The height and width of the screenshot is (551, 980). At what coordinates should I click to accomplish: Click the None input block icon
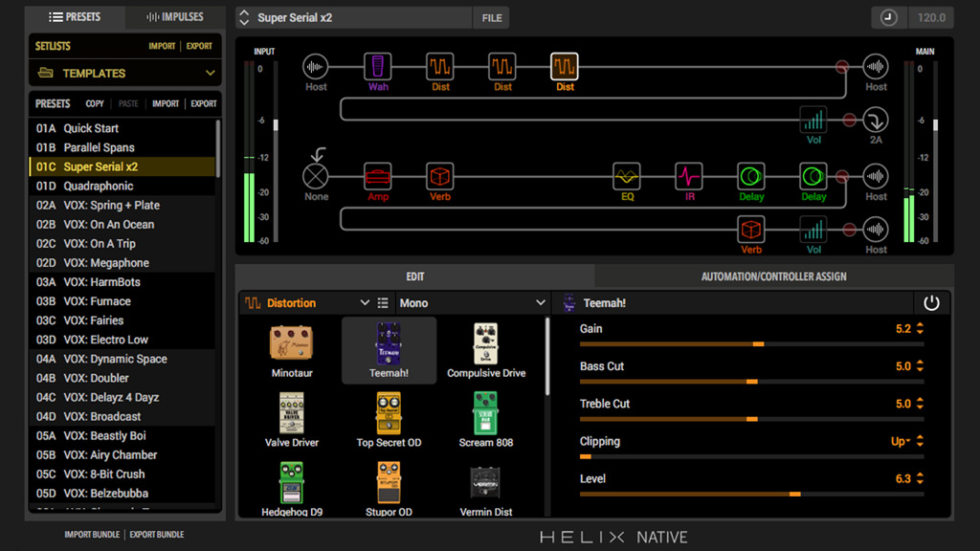point(316,176)
